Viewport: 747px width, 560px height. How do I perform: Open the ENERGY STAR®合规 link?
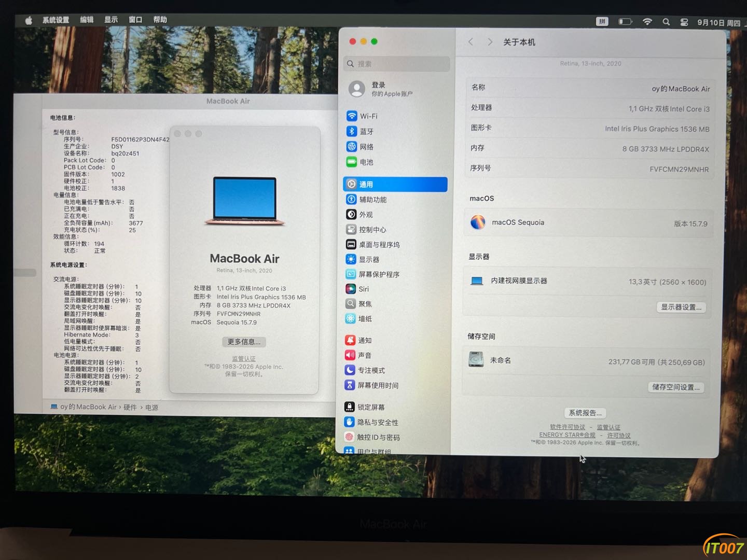567,435
